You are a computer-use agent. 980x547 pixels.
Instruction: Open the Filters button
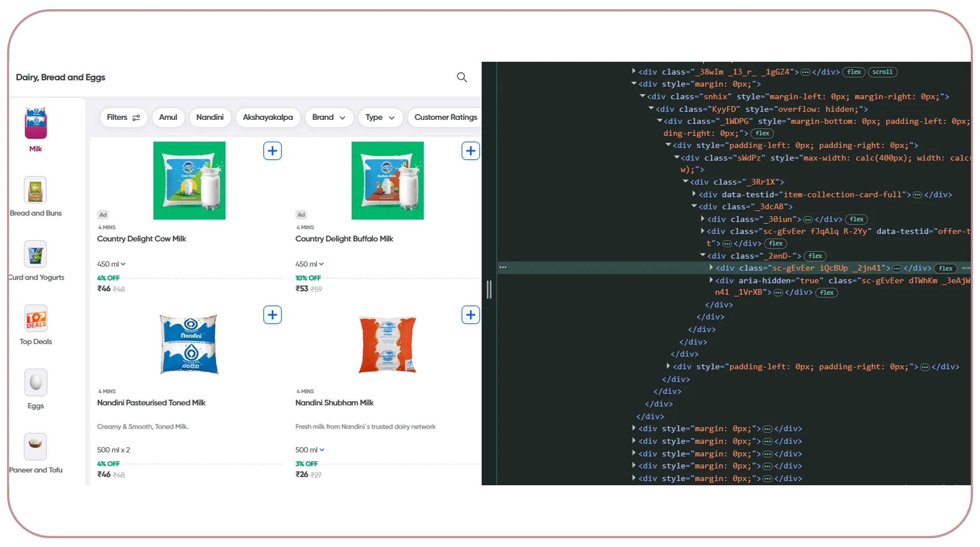pyautogui.click(x=123, y=117)
